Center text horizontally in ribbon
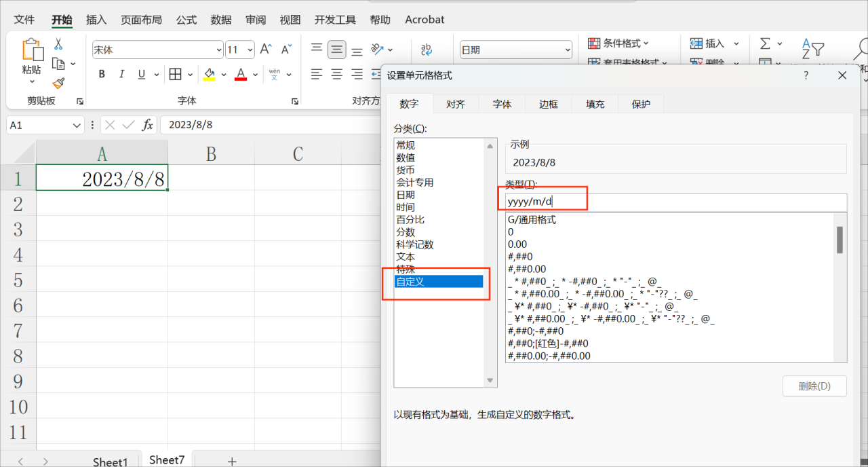The height and width of the screenshot is (467, 868). [x=336, y=74]
